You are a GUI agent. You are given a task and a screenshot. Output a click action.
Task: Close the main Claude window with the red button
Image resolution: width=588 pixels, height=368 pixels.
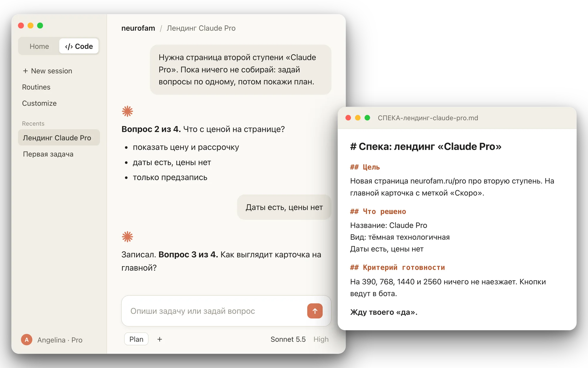pos(21,26)
